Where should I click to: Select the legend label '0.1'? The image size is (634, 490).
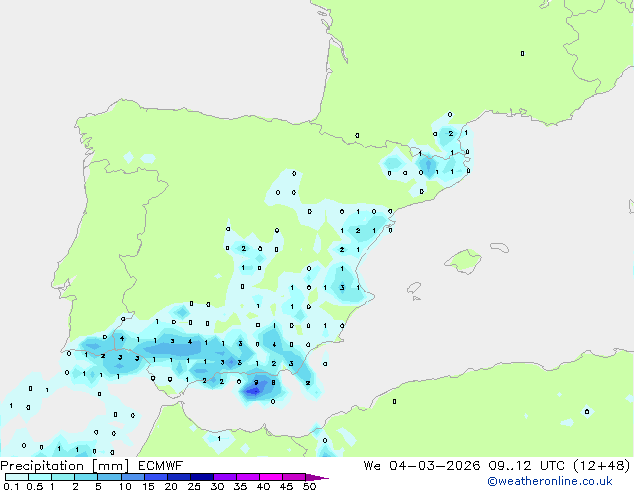11,486
